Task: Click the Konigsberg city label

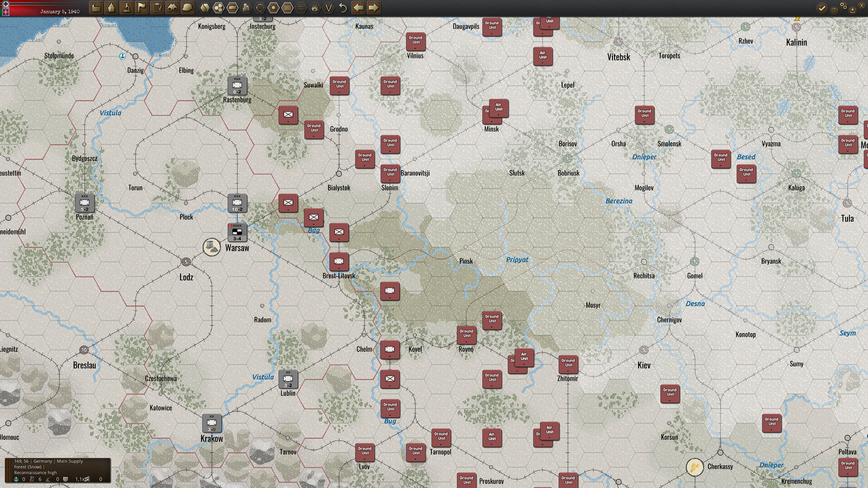Action: click(212, 26)
